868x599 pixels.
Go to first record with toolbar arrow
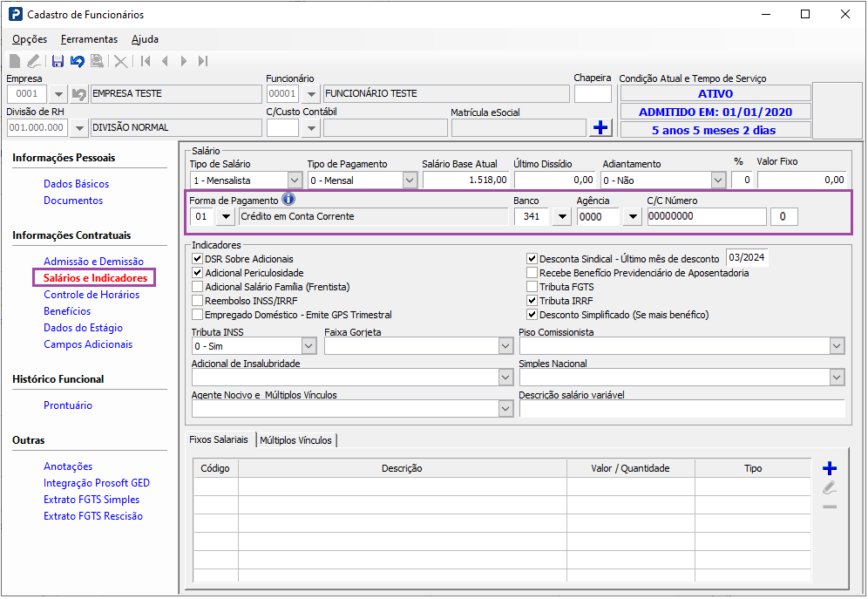coord(146,61)
